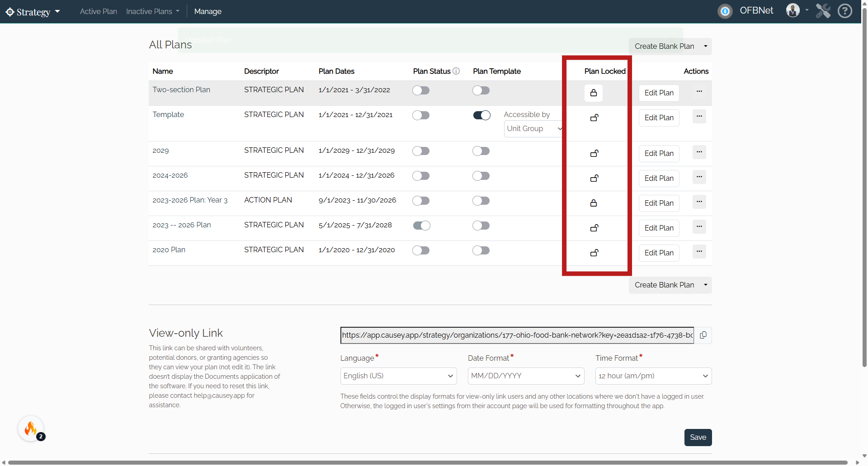
Task: Click the lock icon for 2023-2026 Plan: Year 3
Action: pyautogui.click(x=594, y=203)
